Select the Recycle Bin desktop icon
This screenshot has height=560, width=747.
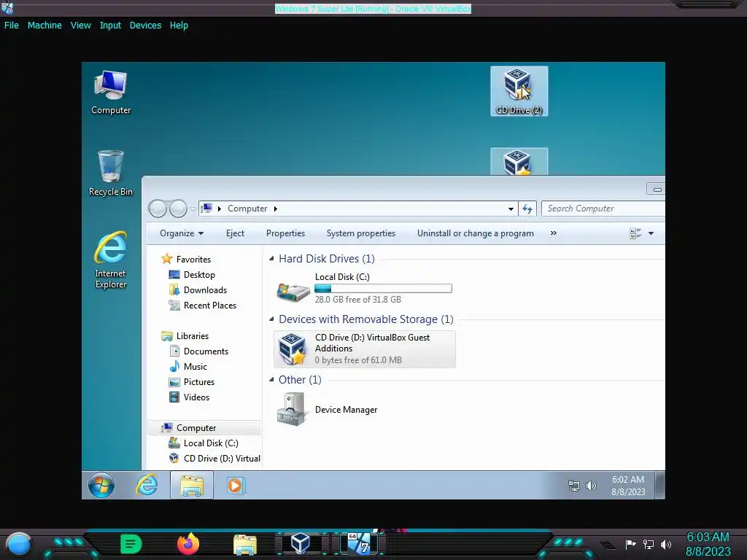pos(111,173)
